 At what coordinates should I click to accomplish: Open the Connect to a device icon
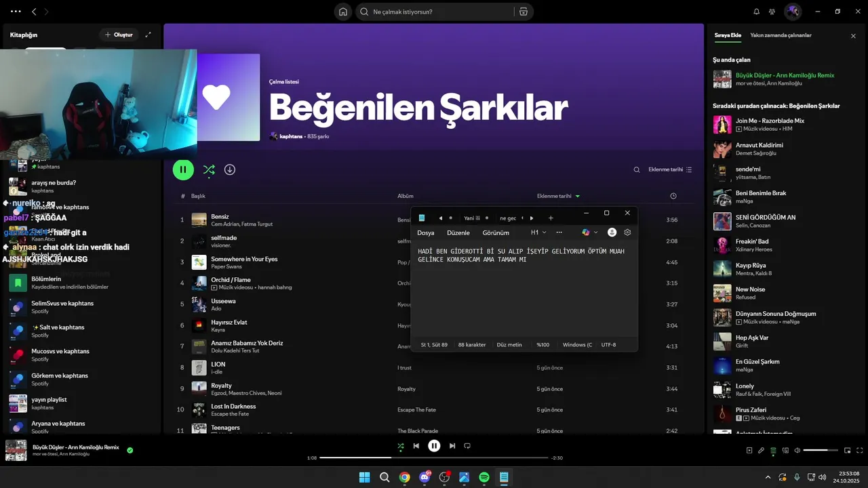pyautogui.click(x=785, y=450)
